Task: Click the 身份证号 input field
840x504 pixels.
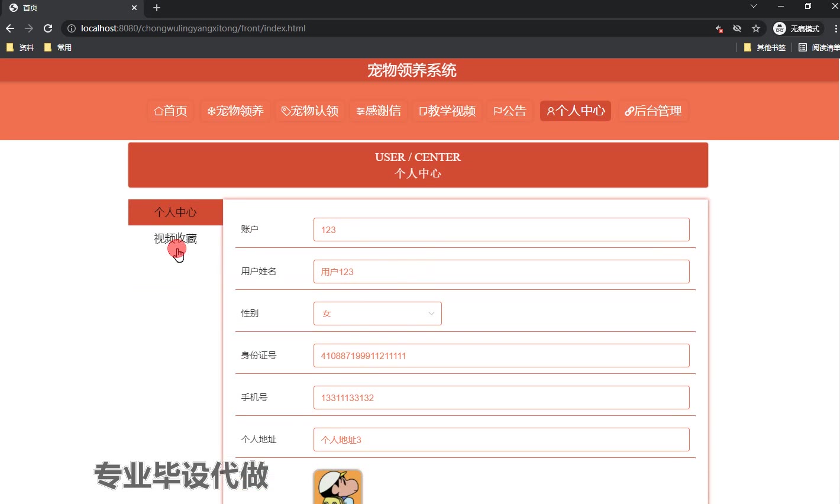Action: tap(502, 356)
